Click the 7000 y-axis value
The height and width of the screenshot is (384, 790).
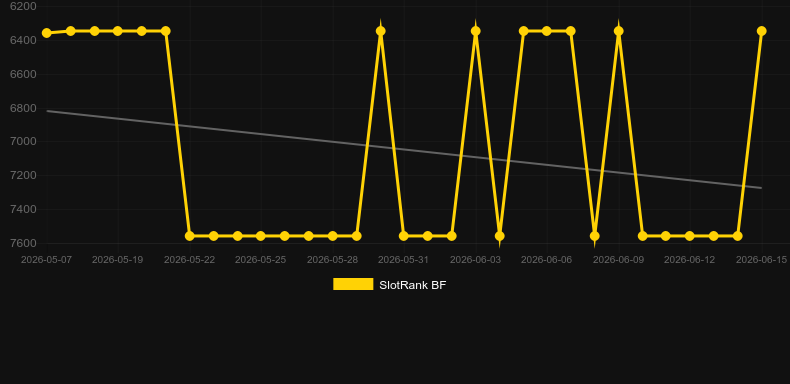click(23, 142)
